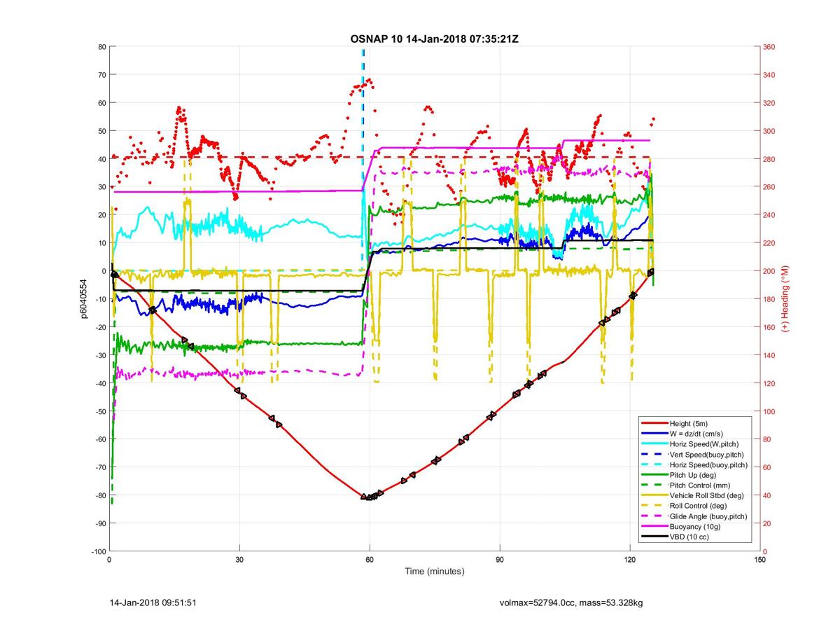Click the plot title "OSNAP 10 14-Jan-2018 07:35:21Z"
Screen dimensions: 840x620
coord(434,39)
